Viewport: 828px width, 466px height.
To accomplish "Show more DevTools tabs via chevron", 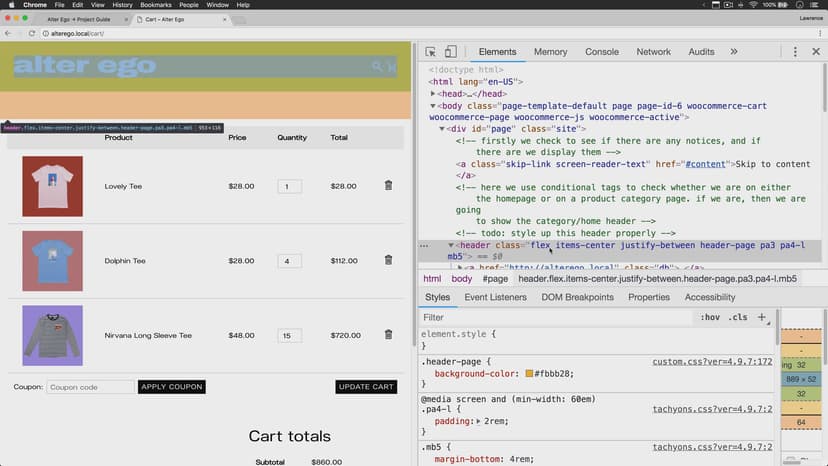I will [734, 52].
